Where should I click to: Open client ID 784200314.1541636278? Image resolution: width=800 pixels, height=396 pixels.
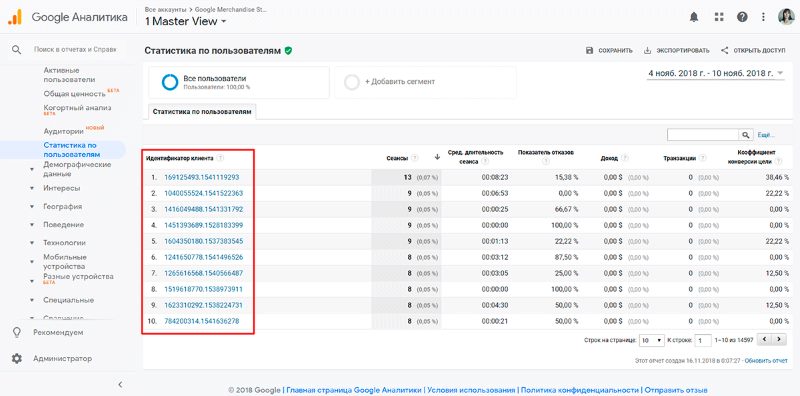click(x=202, y=321)
